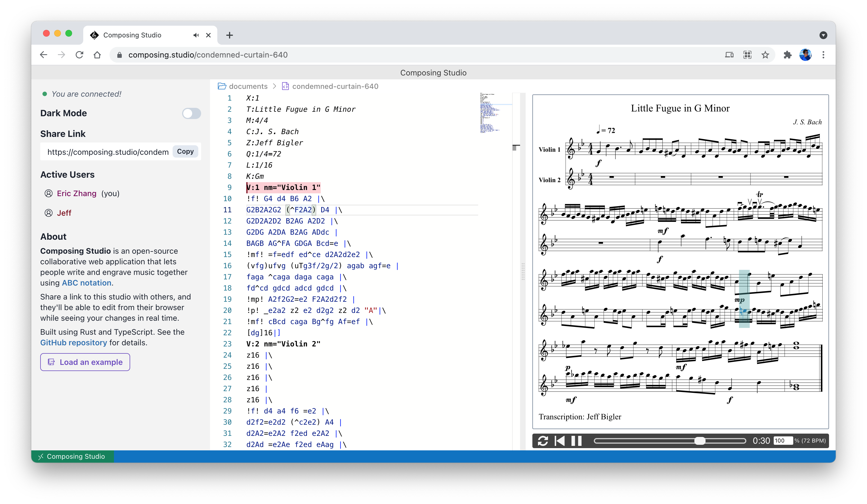Screen dimensions: 867x504
Task: Toggle the Dark Mode switch
Action: (x=191, y=113)
